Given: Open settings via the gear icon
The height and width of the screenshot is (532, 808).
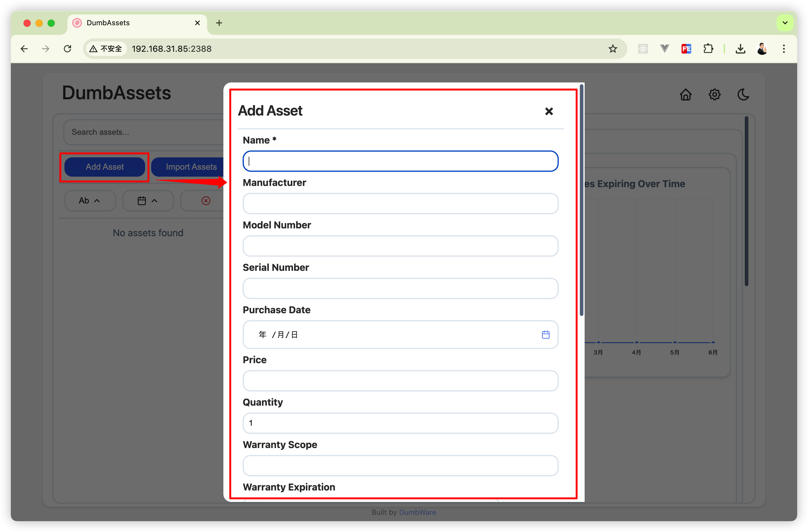Looking at the screenshot, I should (x=714, y=95).
